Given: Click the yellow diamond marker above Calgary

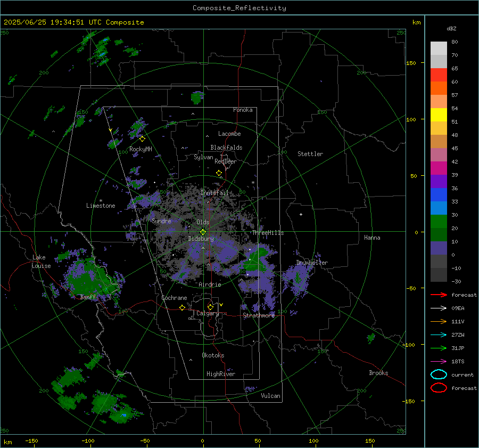Looking at the screenshot, I should click(210, 307).
